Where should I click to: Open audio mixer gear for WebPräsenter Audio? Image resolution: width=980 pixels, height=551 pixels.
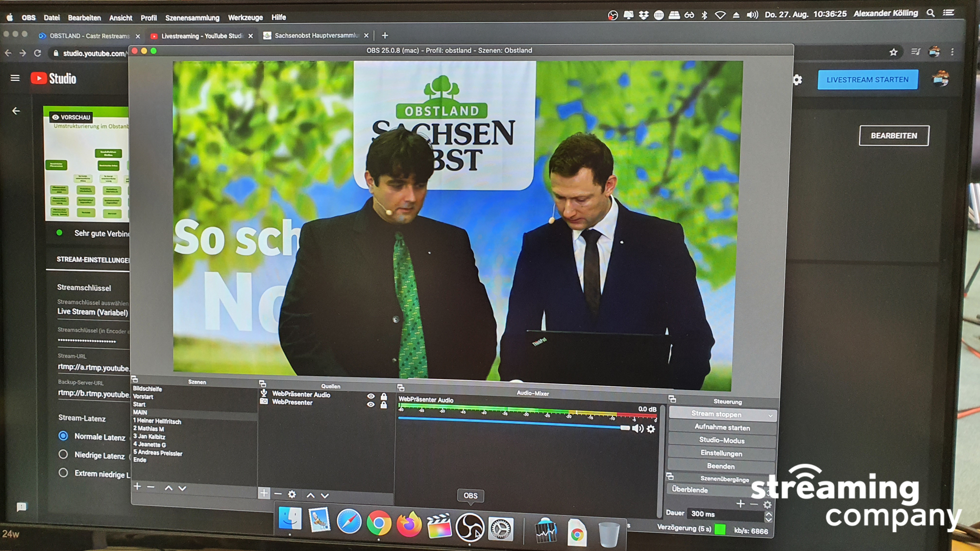(651, 429)
